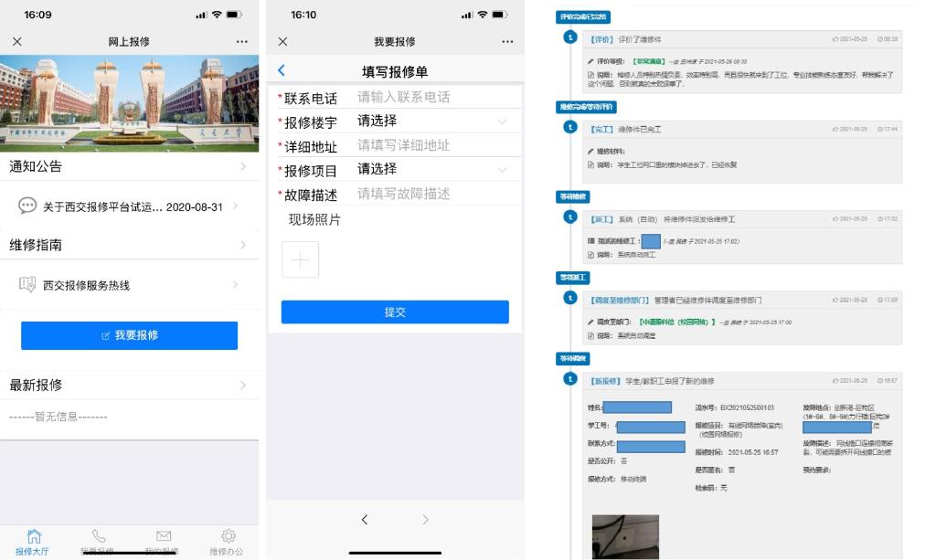Open 维修办公 gear tab
Image resolution: width=936 pixels, height=560 pixels.
pos(228,540)
